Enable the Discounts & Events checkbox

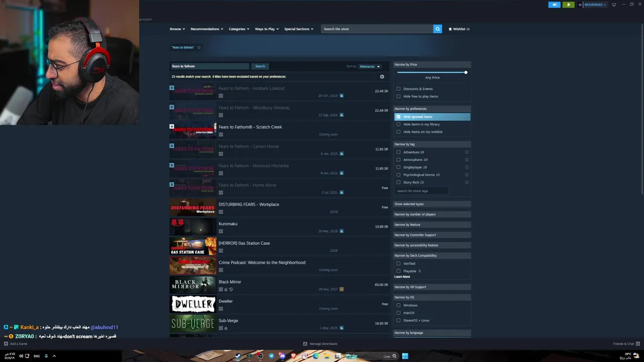click(x=398, y=88)
